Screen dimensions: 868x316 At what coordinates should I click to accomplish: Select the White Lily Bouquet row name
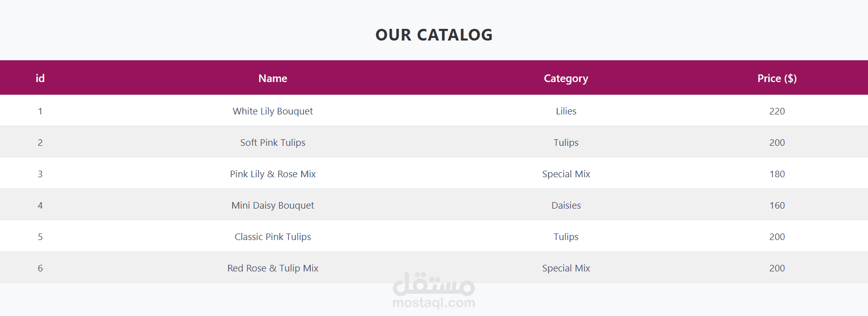273,111
